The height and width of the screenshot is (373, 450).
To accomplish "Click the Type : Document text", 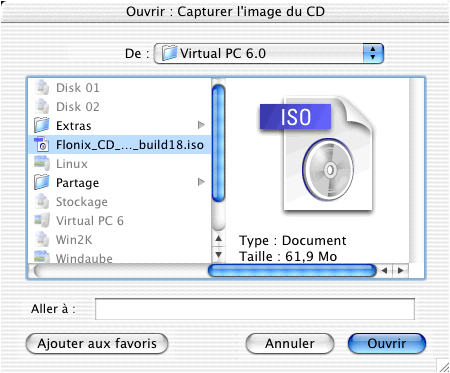I will click(293, 241).
